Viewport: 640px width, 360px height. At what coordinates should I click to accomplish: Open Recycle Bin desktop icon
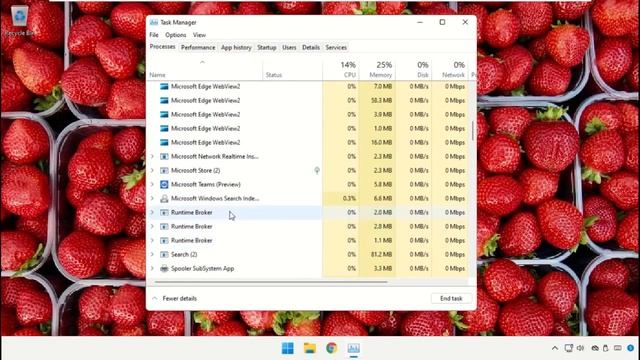click(19, 20)
